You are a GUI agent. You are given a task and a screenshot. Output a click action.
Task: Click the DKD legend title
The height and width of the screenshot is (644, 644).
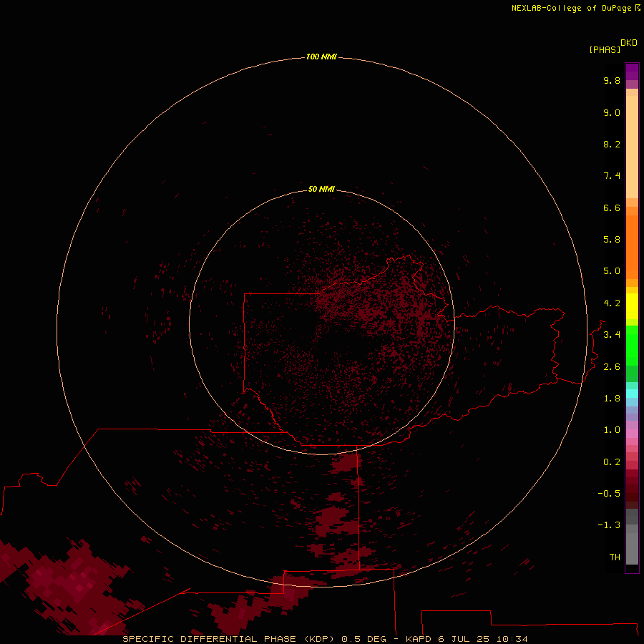[629, 43]
